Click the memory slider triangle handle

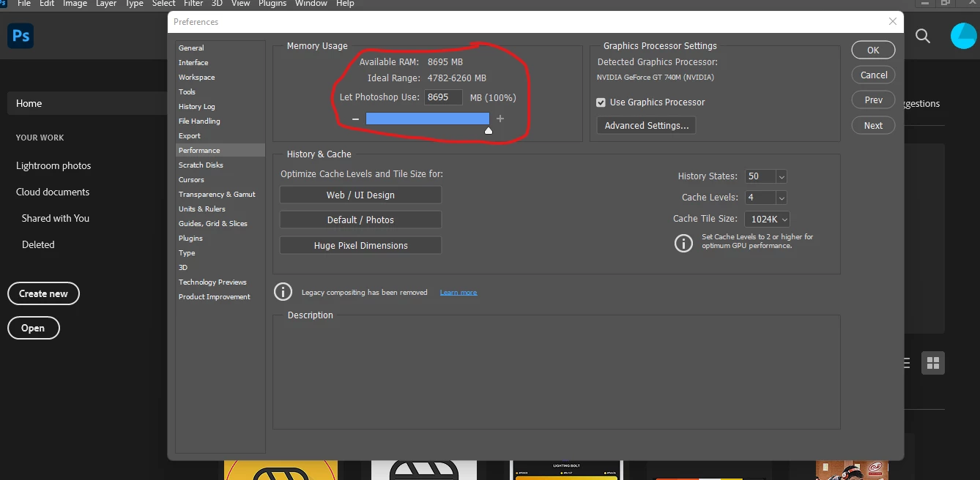tap(489, 131)
